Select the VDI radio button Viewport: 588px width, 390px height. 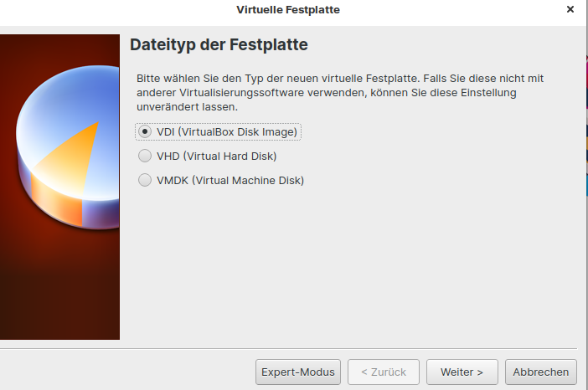(145, 131)
